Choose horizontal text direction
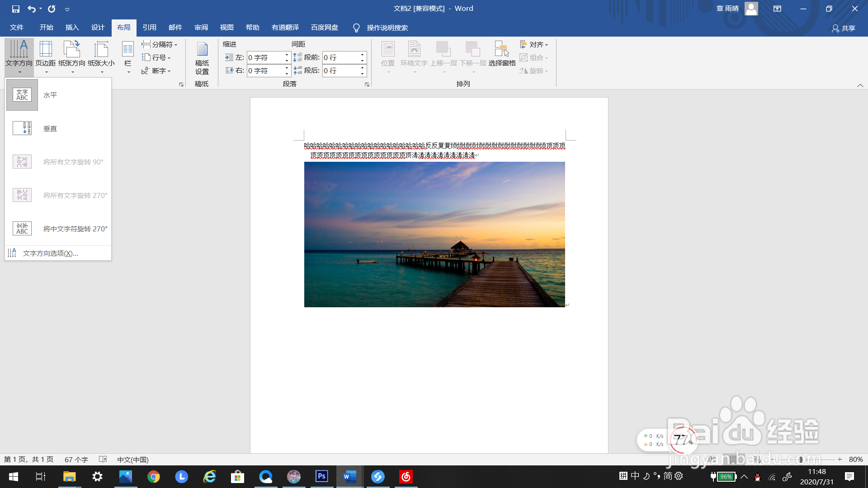The image size is (868, 488). [x=50, y=95]
